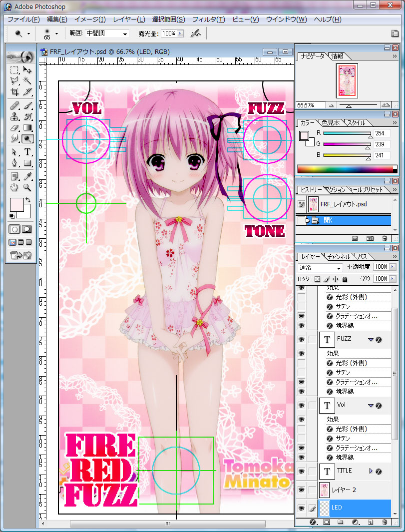Open the brush preset picker dropdown
The height and width of the screenshot is (532, 405).
tap(56, 33)
